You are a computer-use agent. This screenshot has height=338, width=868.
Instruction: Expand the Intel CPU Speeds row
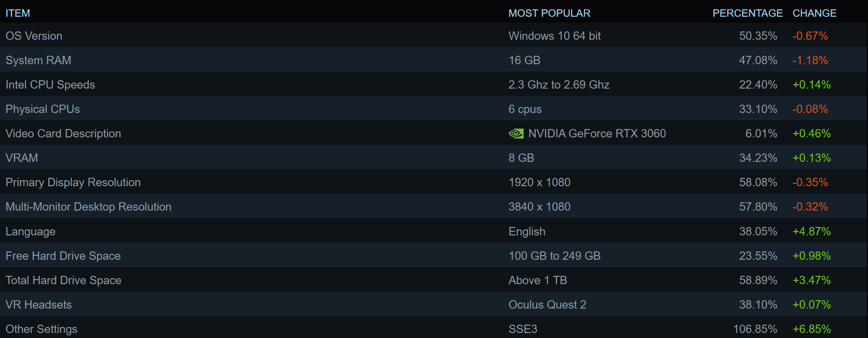pos(50,85)
